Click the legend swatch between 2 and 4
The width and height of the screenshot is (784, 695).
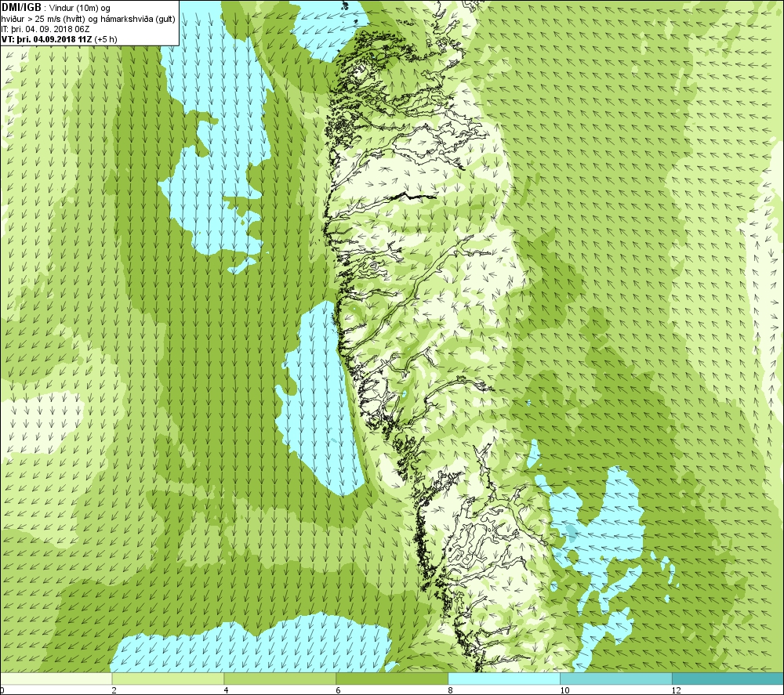(x=168, y=679)
